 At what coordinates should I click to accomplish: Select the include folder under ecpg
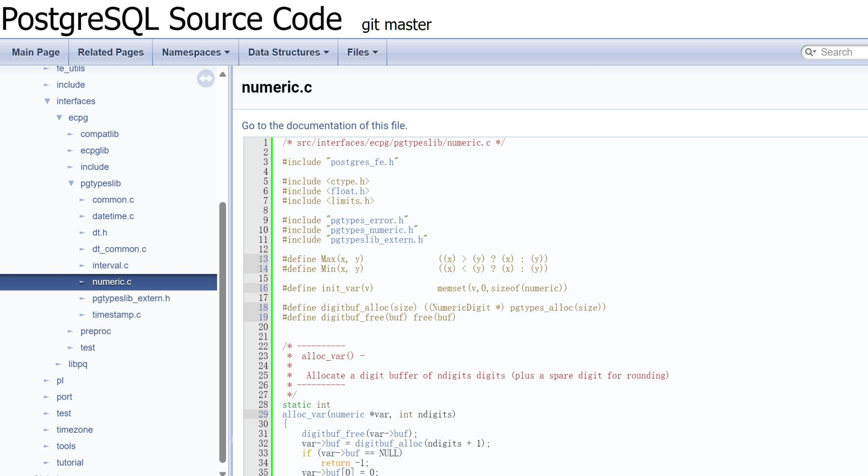point(95,167)
